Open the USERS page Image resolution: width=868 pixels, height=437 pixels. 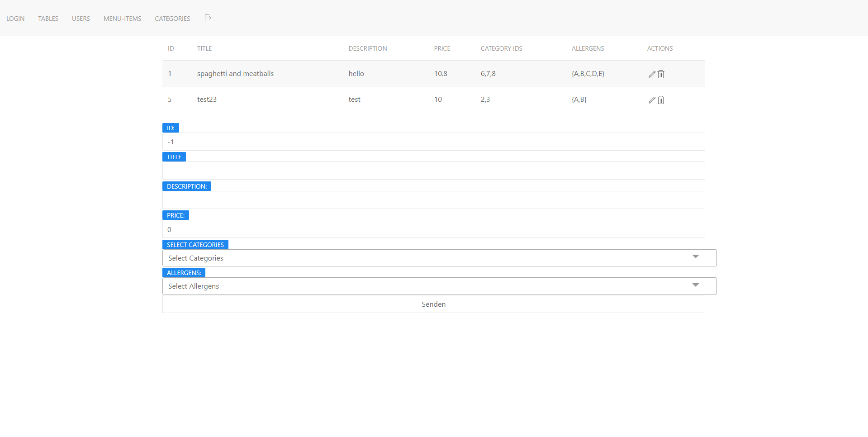(81, 19)
